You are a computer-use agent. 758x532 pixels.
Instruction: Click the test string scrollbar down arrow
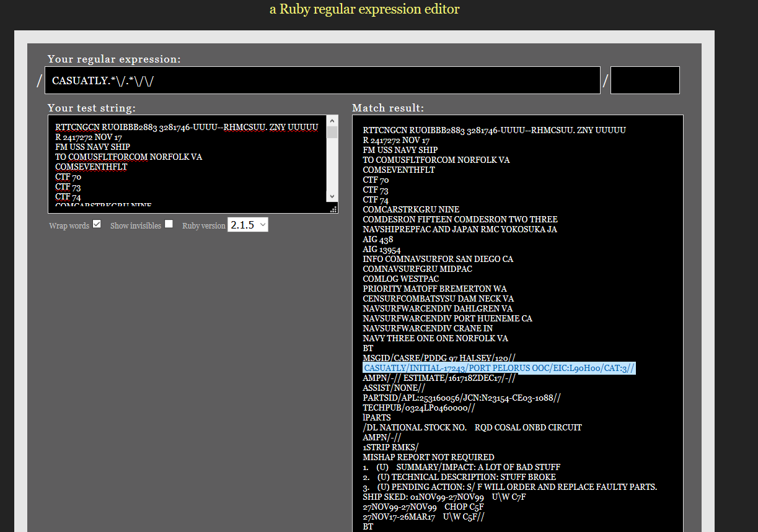click(332, 196)
